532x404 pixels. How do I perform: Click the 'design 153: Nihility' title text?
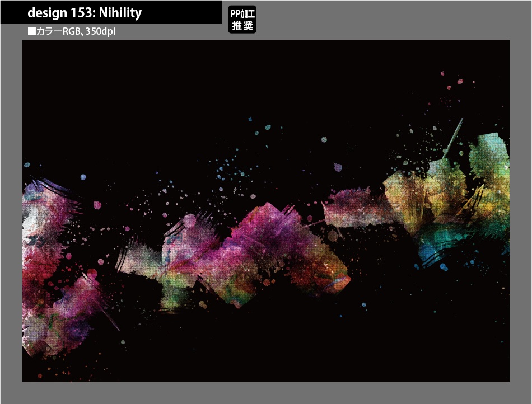click(x=85, y=13)
